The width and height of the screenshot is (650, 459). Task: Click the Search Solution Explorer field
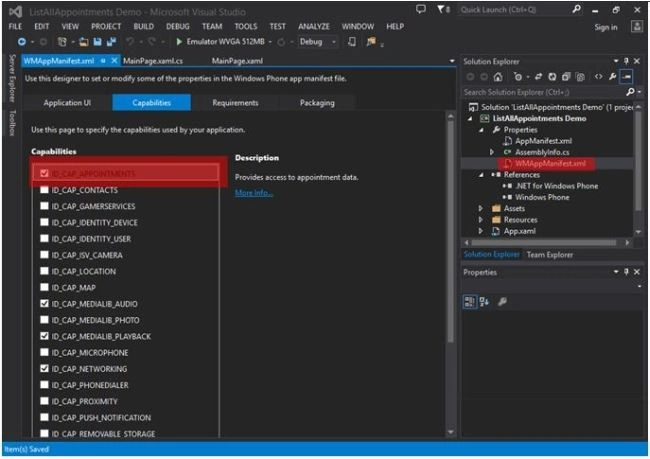pos(544,92)
